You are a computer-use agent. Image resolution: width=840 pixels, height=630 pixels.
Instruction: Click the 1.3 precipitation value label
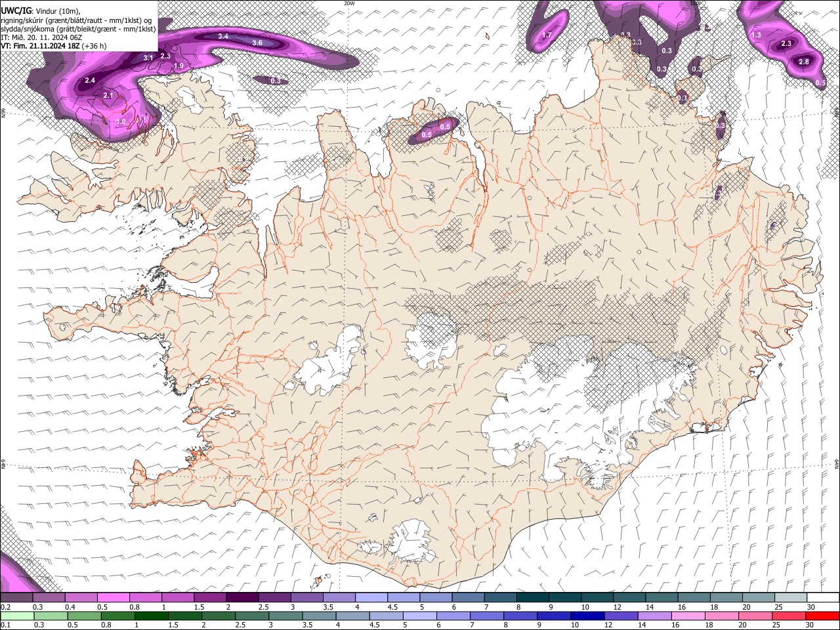756,35
